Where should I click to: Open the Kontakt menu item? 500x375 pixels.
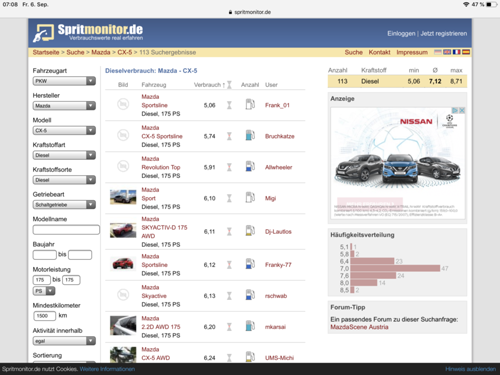point(379,52)
